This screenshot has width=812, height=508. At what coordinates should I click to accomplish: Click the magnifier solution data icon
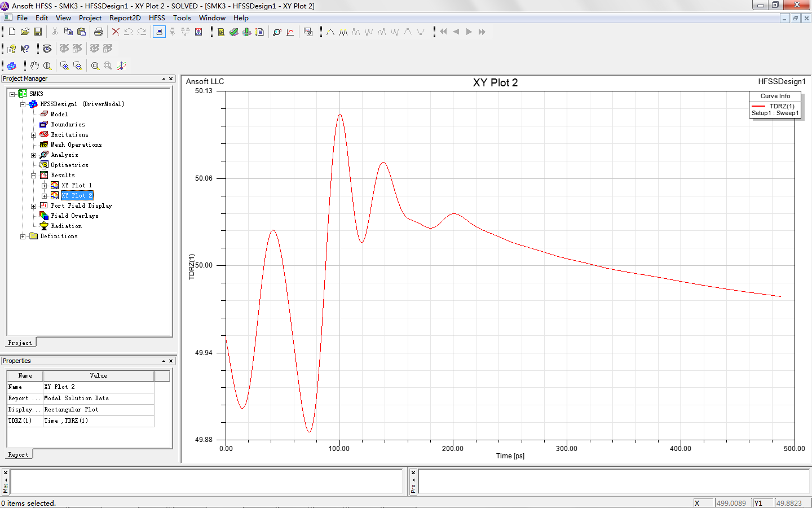tap(277, 32)
